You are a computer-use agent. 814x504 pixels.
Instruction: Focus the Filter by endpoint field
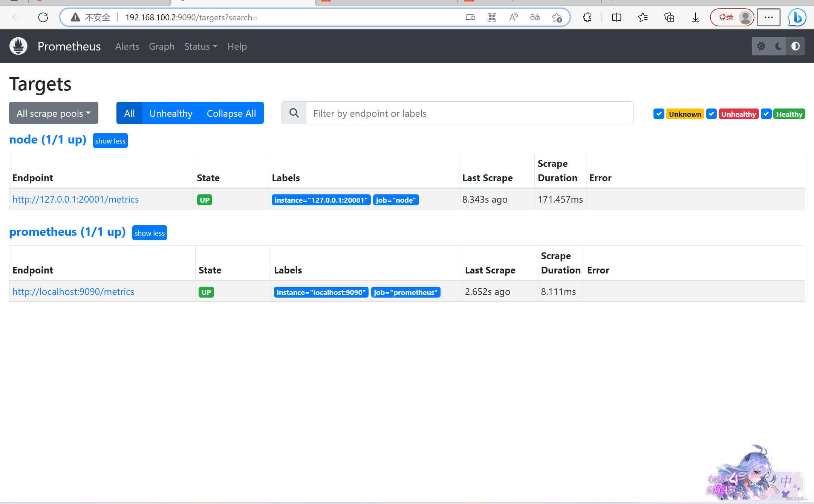pyautogui.click(x=469, y=113)
